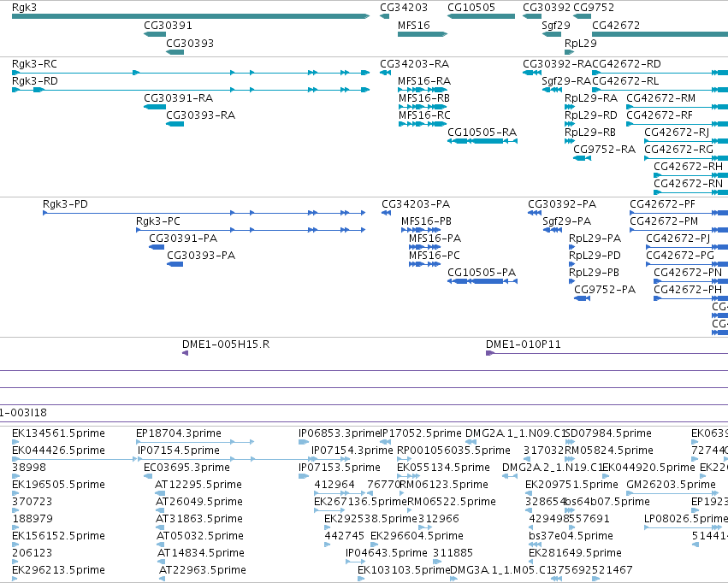Click the CG30391 gene feature
Screen dimensions: 728x583
coord(155,34)
